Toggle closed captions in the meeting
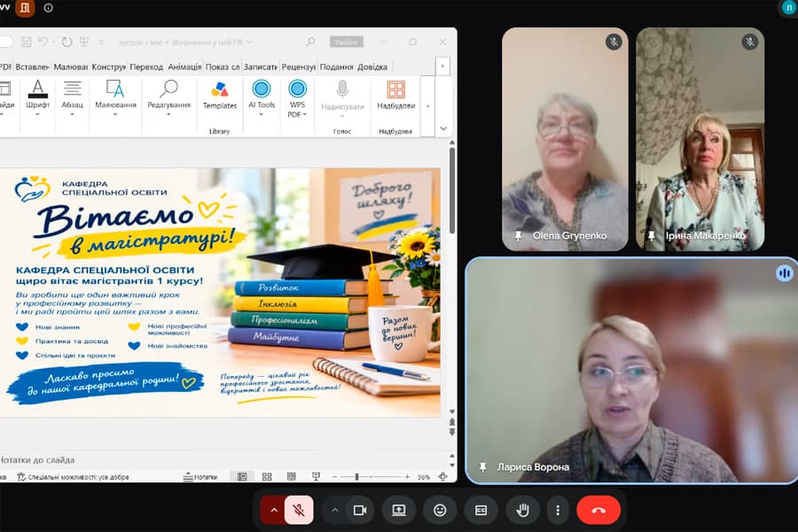Viewport: 798px width, 532px height. click(x=481, y=510)
